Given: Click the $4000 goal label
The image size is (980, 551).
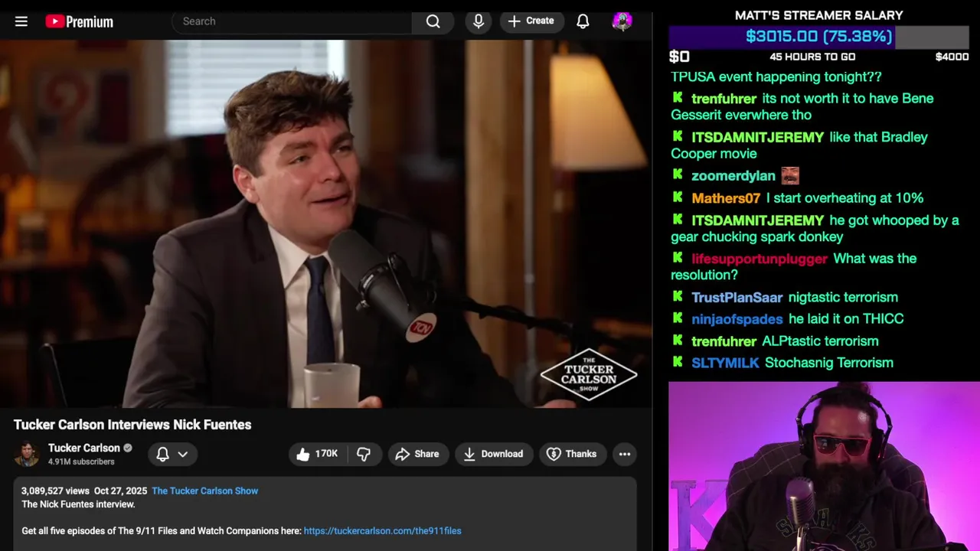Looking at the screenshot, I should (952, 57).
